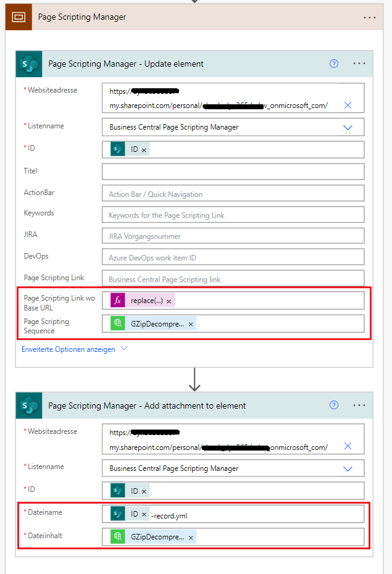Remove the ID token in the Update element action

click(x=144, y=150)
